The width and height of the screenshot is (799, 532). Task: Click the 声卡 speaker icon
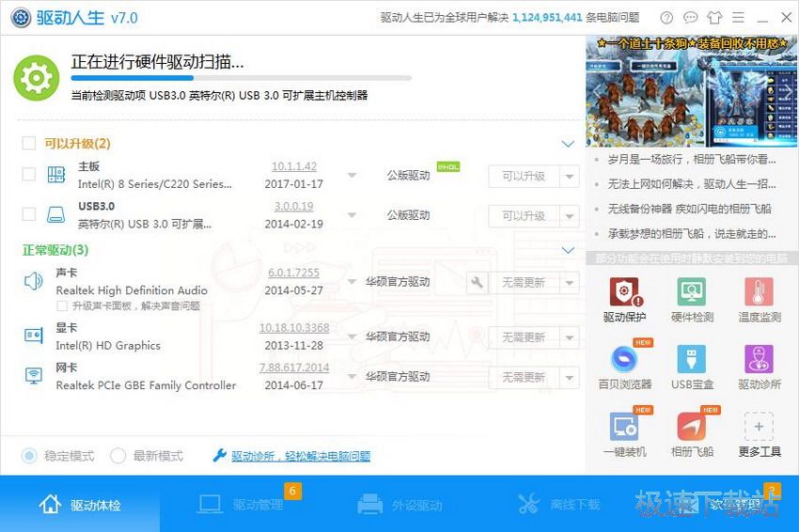[x=34, y=281]
